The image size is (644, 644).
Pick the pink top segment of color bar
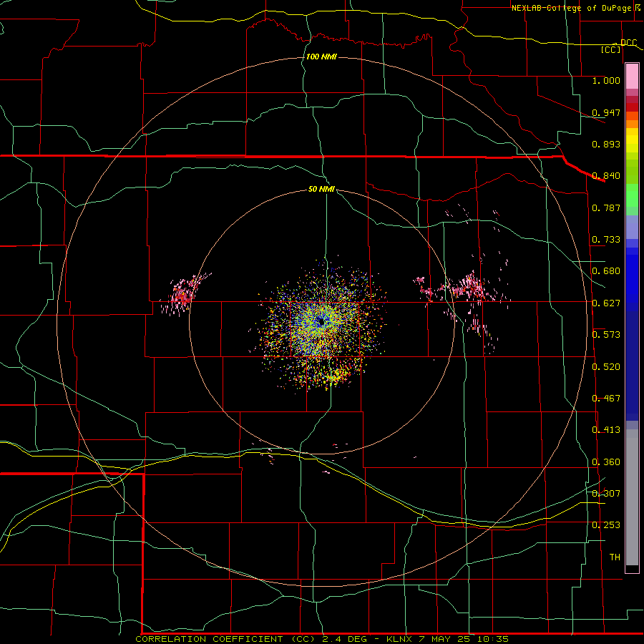click(632, 76)
